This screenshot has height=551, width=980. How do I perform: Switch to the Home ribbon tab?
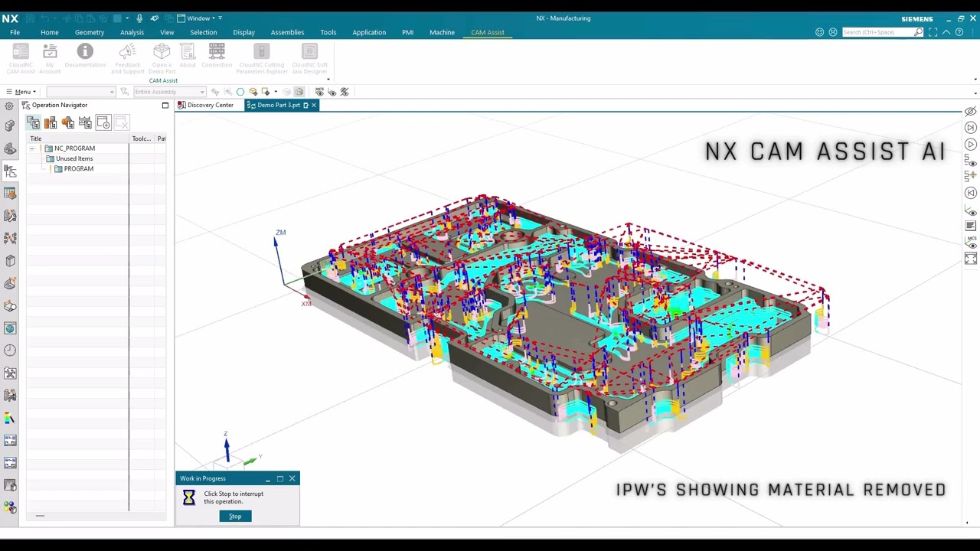tap(50, 32)
